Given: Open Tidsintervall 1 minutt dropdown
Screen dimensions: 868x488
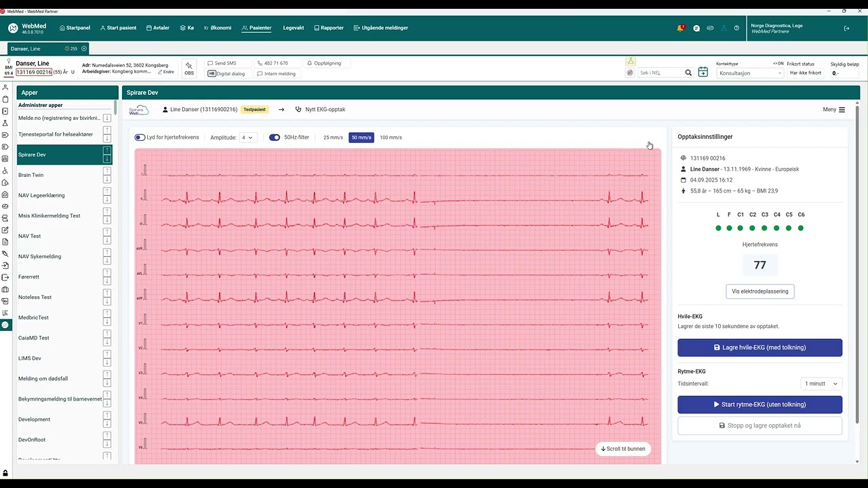Looking at the screenshot, I should click(x=821, y=384).
